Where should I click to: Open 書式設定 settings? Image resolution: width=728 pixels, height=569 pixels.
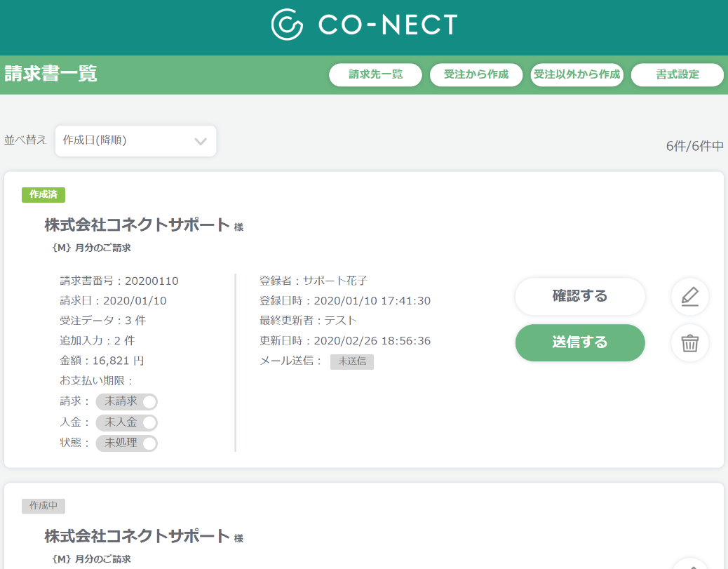pyautogui.click(x=678, y=75)
